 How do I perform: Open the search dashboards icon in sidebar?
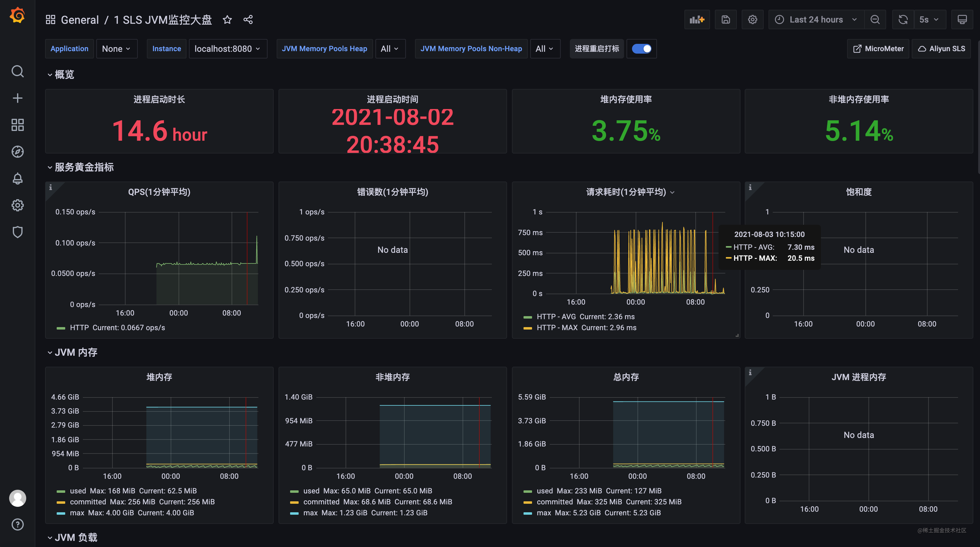point(17,71)
